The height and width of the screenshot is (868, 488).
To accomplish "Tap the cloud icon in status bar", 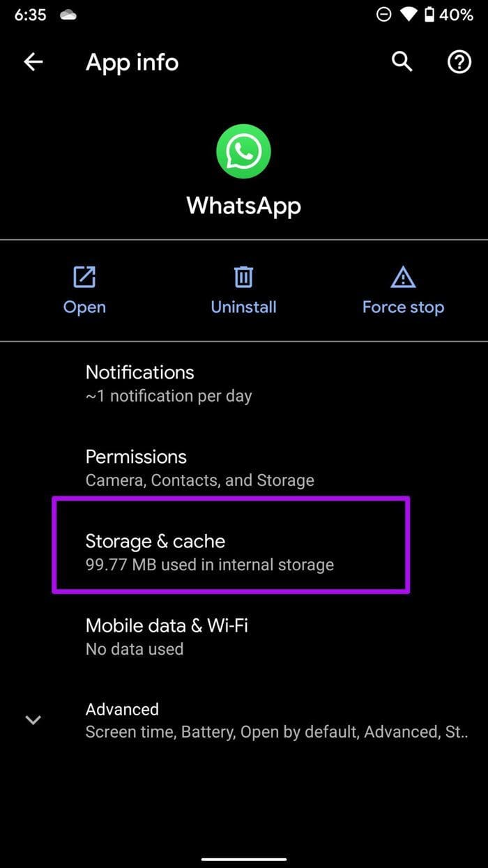I will (x=68, y=15).
